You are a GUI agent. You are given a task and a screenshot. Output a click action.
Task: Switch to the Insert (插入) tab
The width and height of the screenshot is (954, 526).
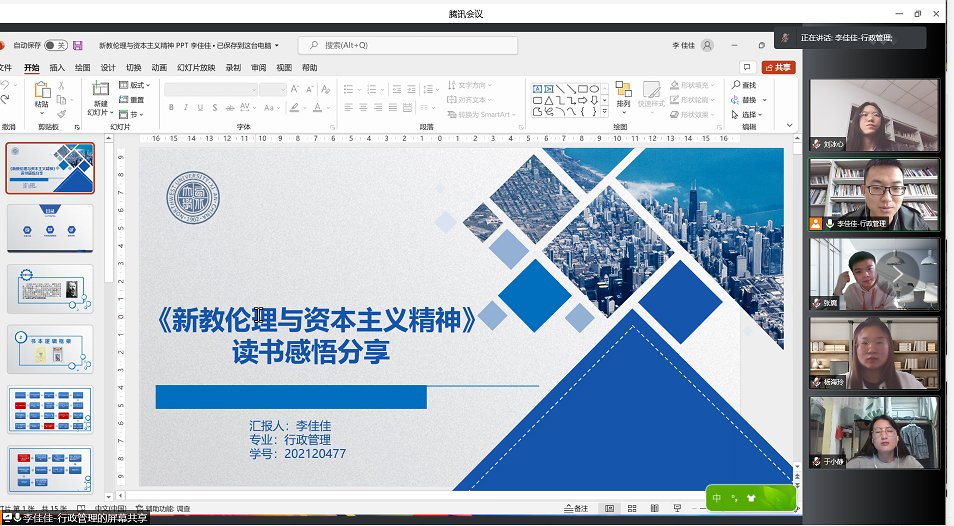pyautogui.click(x=57, y=68)
